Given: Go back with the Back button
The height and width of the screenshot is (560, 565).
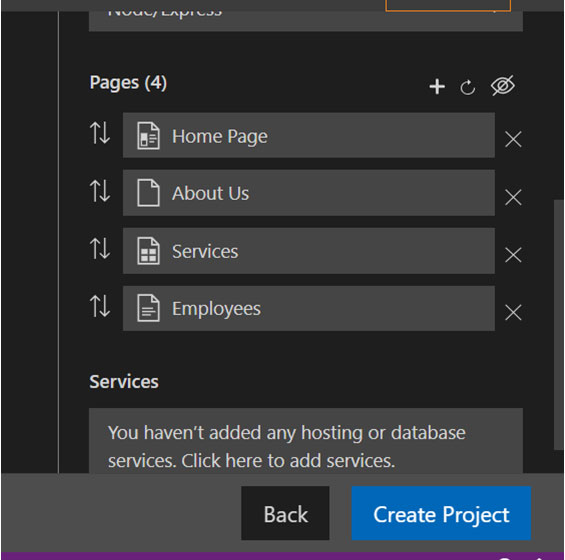Looking at the screenshot, I should click(x=285, y=514).
